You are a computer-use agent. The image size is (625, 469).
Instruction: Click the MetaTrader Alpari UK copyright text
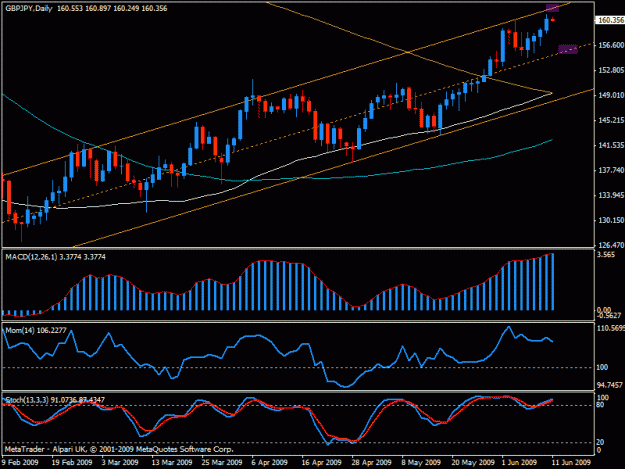(119, 449)
